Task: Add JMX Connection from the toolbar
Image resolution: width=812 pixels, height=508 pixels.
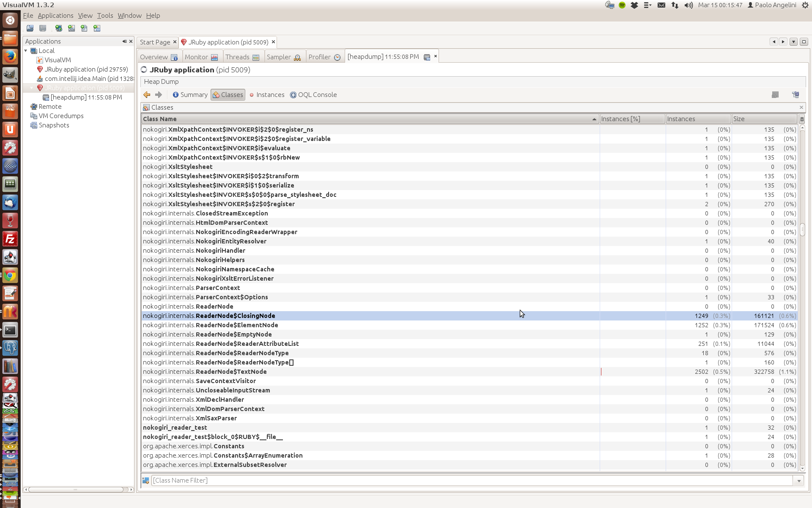Action: 71,28
